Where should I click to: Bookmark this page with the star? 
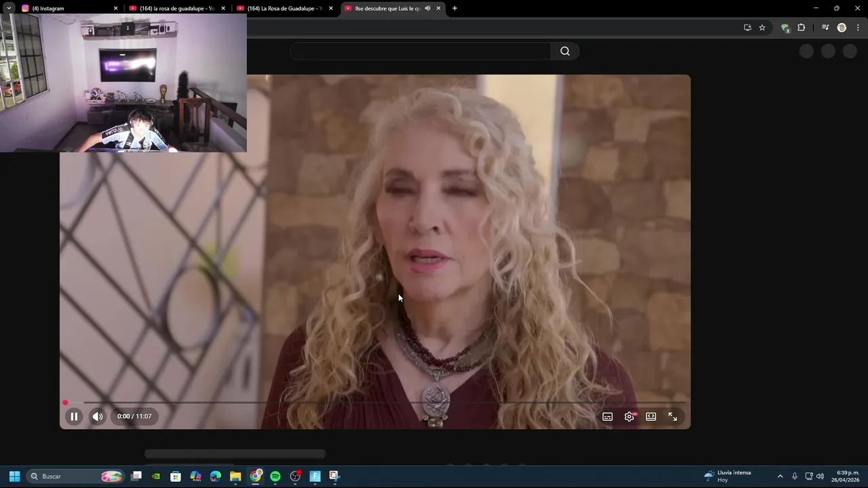tap(762, 28)
